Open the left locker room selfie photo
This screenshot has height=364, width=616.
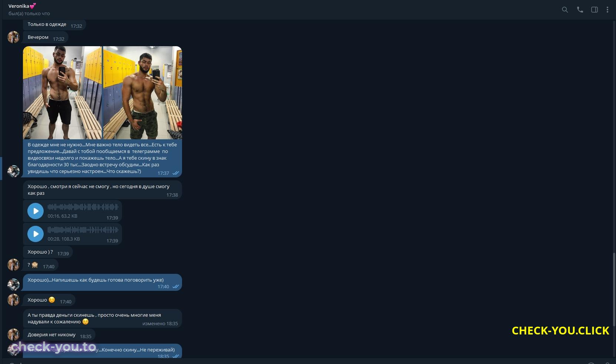pos(62,92)
